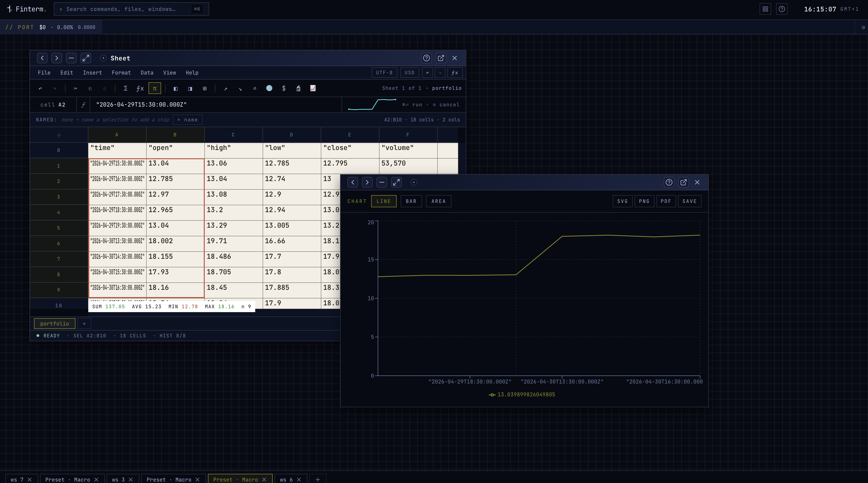This screenshot has height=483, width=868.
Task: Open the View menu
Action: point(170,73)
